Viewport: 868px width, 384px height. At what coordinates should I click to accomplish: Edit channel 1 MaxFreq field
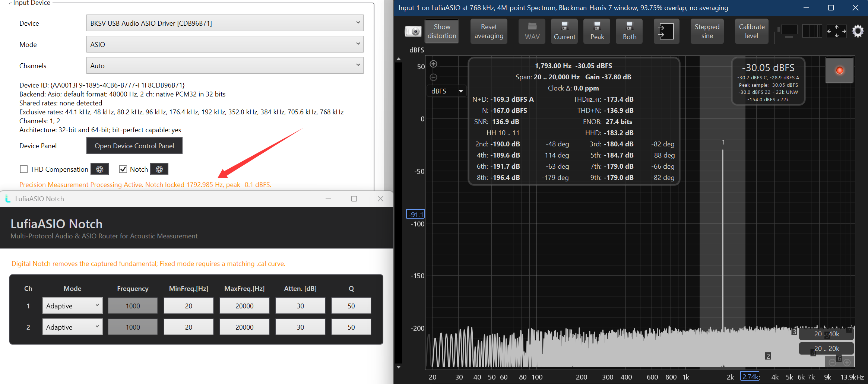click(244, 306)
